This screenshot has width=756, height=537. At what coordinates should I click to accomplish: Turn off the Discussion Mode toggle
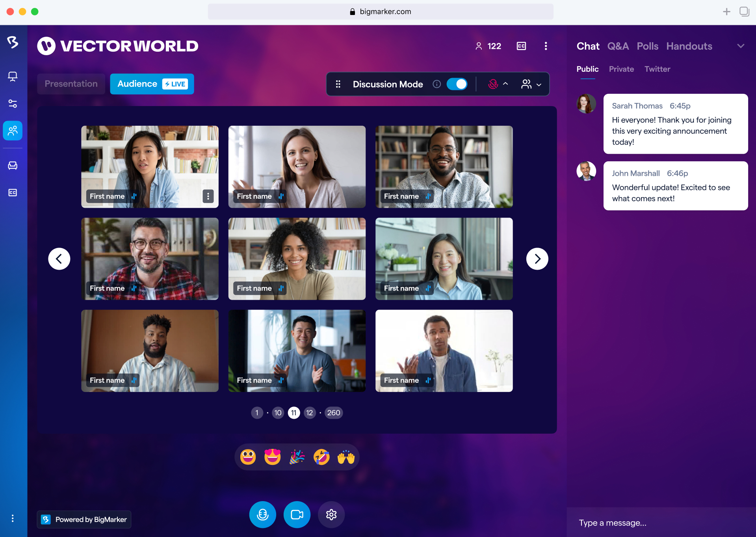[x=457, y=84]
